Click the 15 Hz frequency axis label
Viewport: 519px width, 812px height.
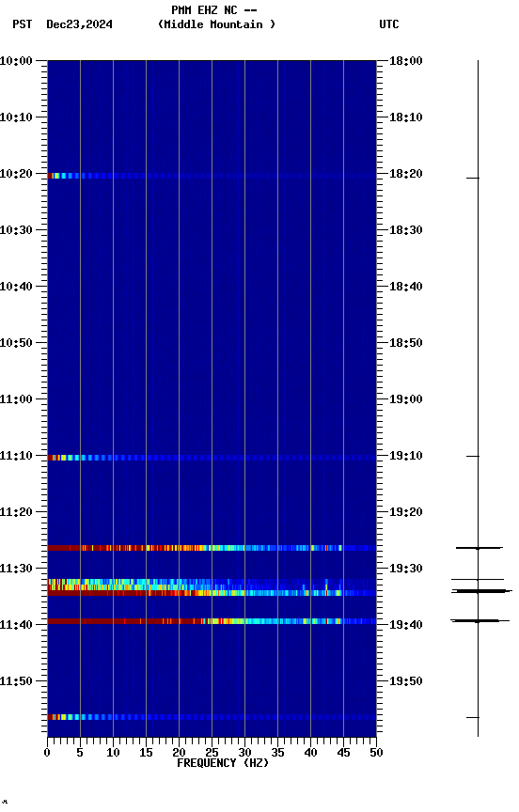[x=146, y=753]
